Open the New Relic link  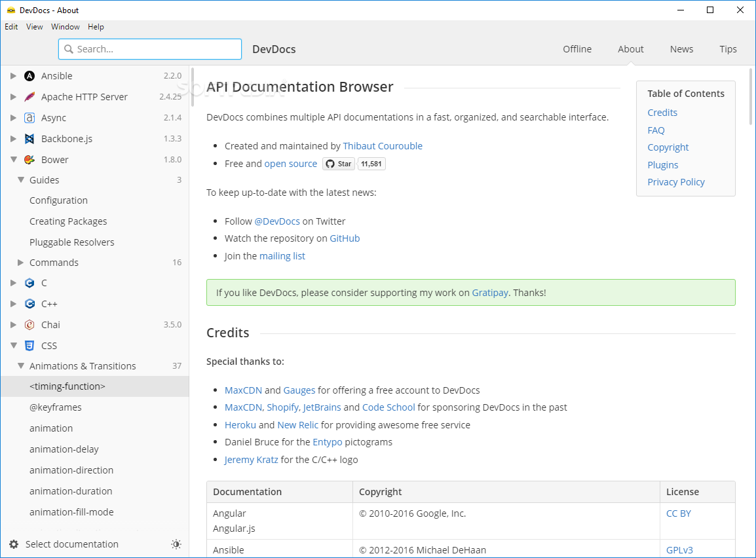(x=298, y=425)
